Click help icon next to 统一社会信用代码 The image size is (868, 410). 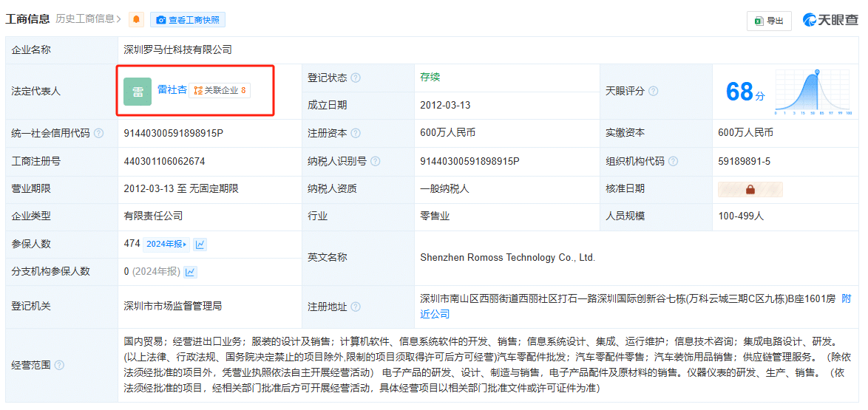[x=98, y=134]
